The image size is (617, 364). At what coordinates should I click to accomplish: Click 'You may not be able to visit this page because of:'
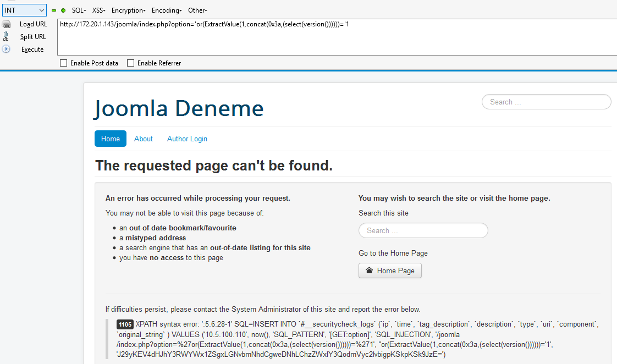coord(185,213)
